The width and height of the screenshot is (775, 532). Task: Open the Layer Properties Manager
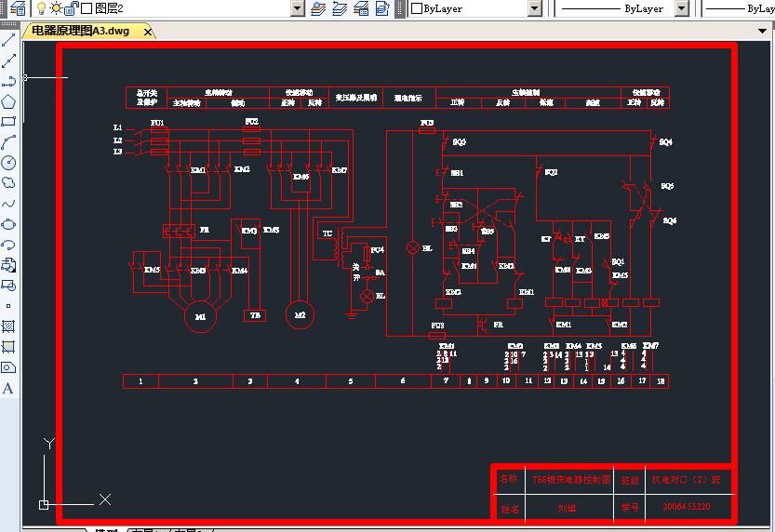[x=19, y=7]
